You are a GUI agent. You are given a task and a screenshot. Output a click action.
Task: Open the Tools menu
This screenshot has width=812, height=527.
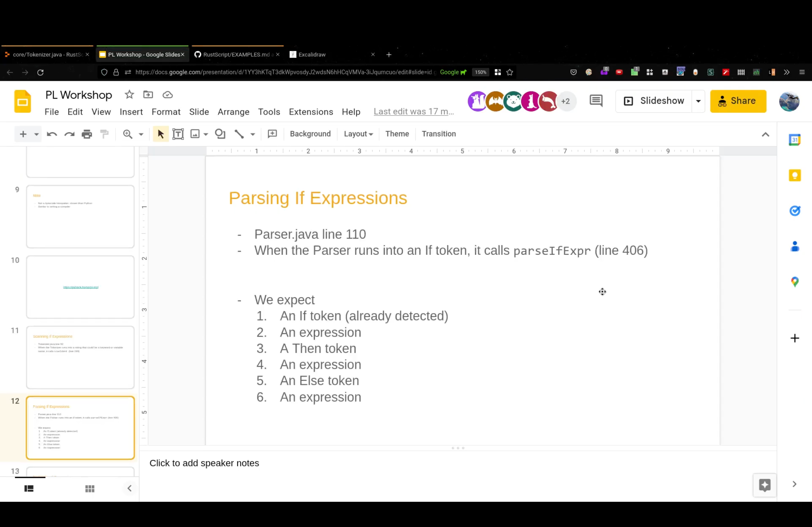(x=269, y=112)
